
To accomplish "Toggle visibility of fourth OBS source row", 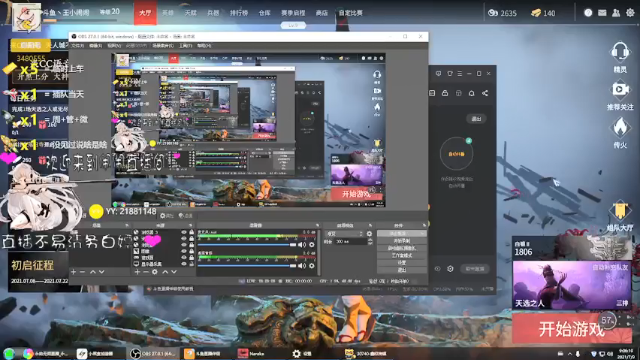I will 184,251.
